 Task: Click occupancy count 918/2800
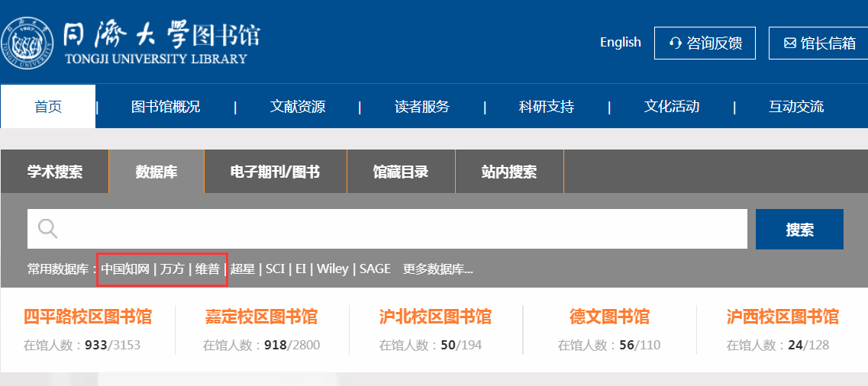(x=292, y=346)
